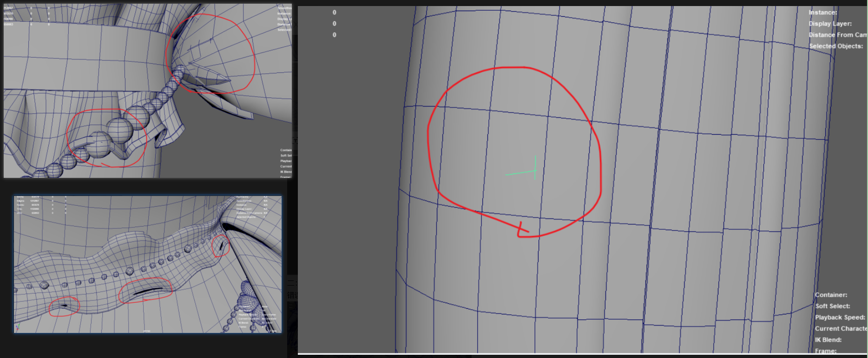Click the "Tris:" poly count row in bottom-left viewport
868x358 pixels.
[20, 209]
